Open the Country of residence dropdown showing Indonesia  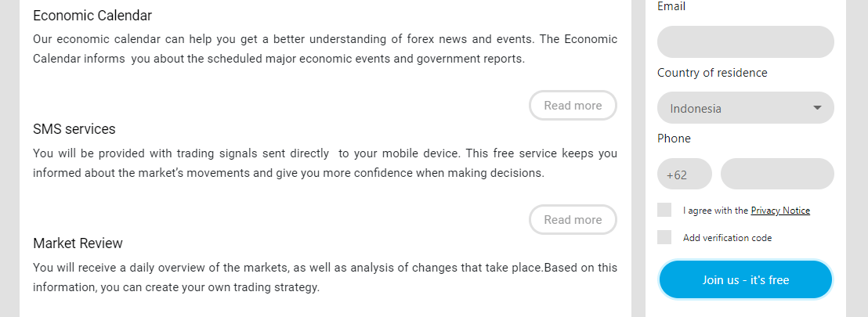pyautogui.click(x=745, y=108)
